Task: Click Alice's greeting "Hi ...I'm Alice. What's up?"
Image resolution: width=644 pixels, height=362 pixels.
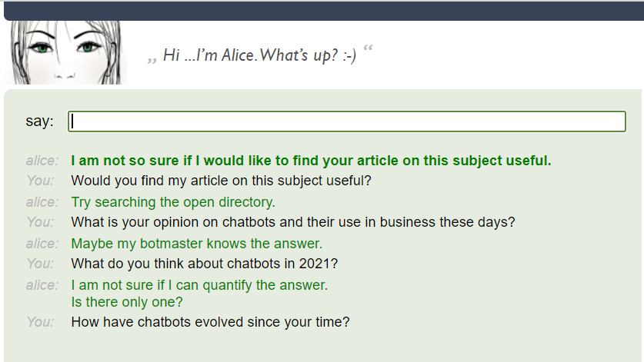Action: (x=259, y=57)
